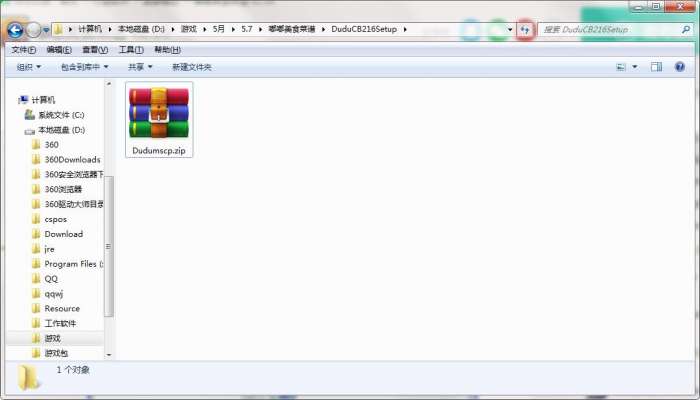700x400 pixels.
Task: Open the recent locations dropdown arrow
Action: [46, 30]
